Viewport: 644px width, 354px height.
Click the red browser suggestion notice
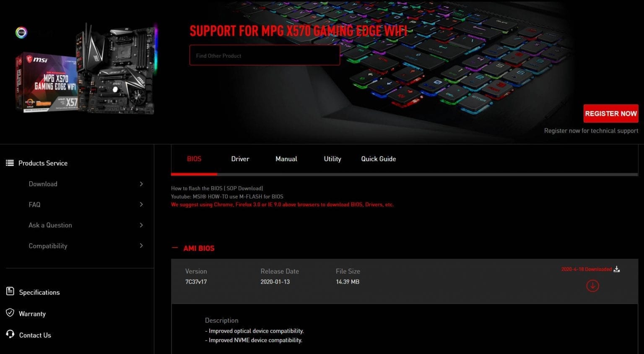coord(282,205)
